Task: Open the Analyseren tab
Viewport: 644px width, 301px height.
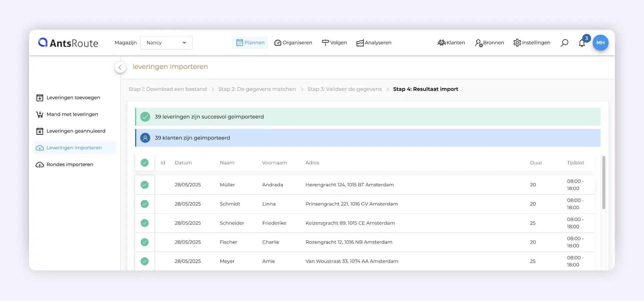Action: coord(374,43)
